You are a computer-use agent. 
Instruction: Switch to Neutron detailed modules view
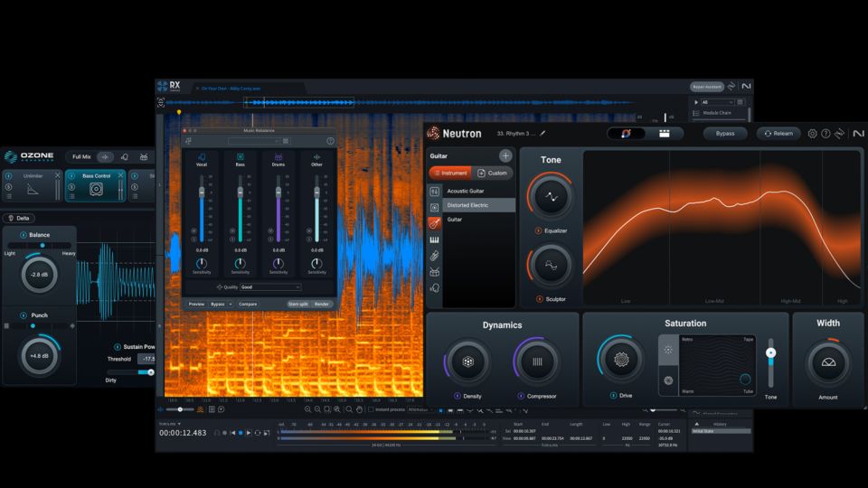tap(665, 134)
